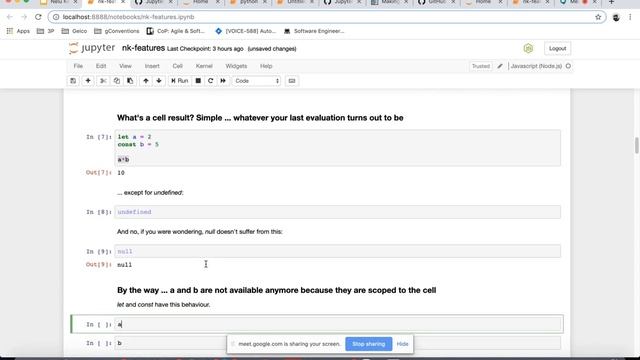Click the Out[9] result null
This screenshot has width=640, height=360.
(124, 265)
